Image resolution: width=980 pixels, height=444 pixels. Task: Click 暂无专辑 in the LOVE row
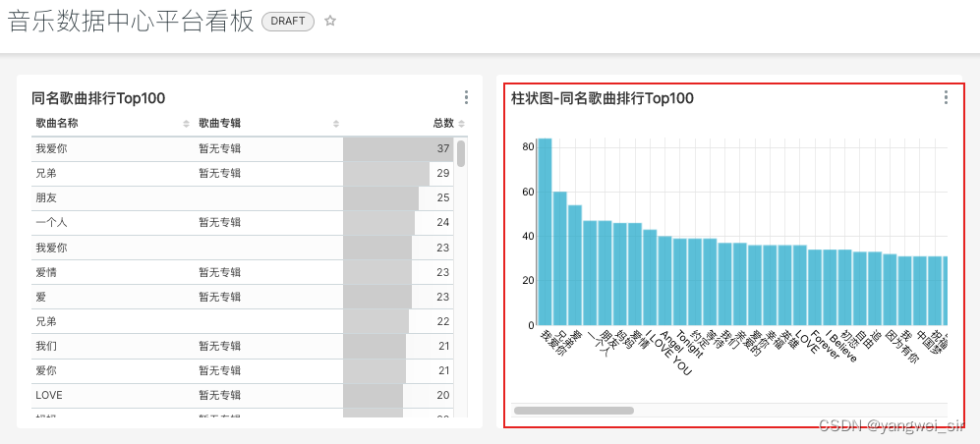220,395
